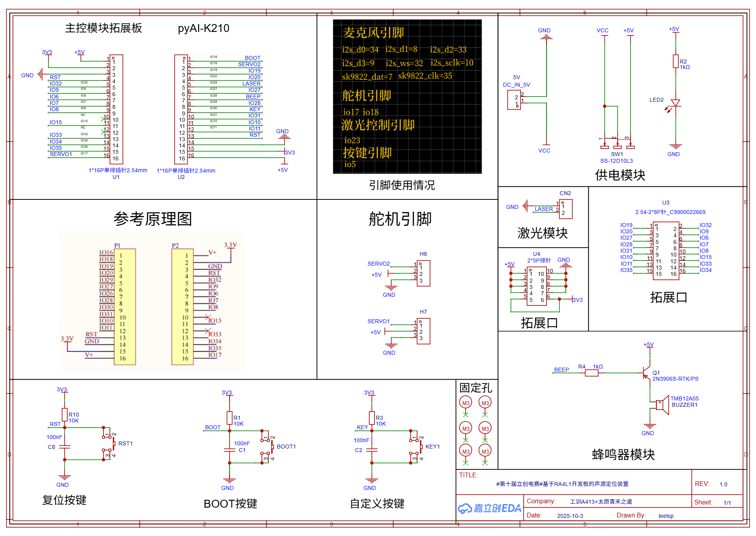Viewport: 756px width, 536px height.
Task: Click the yellow 按键引脚 heading
Action: click(x=367, y=153)
